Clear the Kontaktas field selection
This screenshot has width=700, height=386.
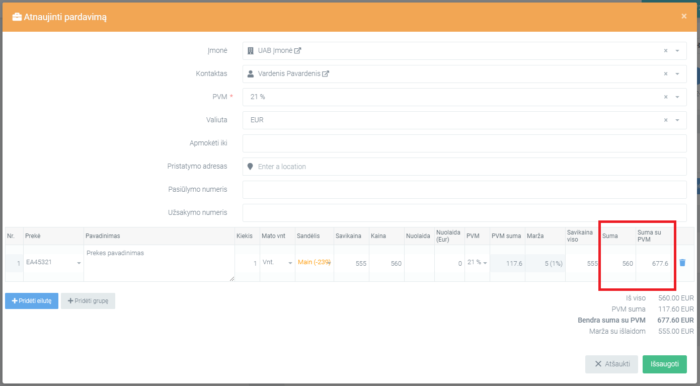coord(666,74)
